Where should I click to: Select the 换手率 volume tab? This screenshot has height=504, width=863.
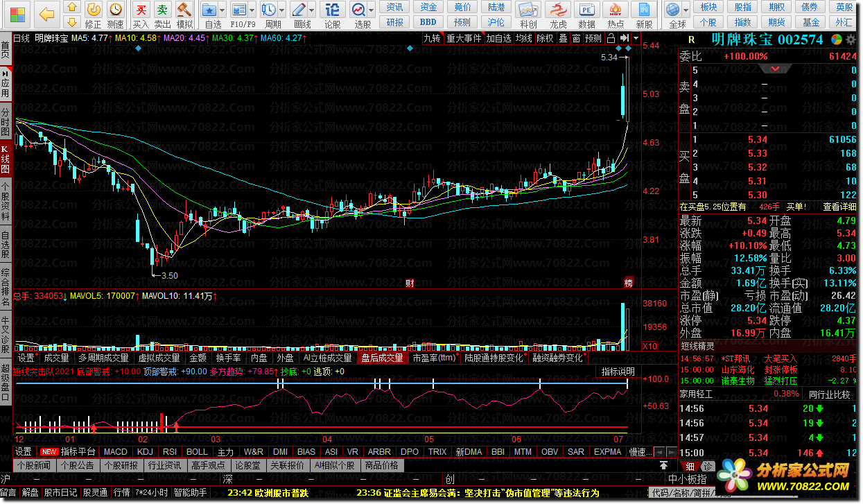(x=228, y=358)
